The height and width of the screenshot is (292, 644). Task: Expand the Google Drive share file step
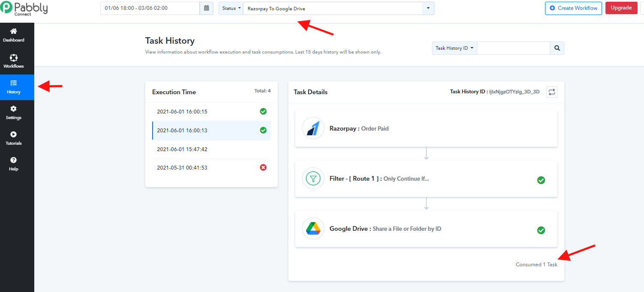point(426,229)
